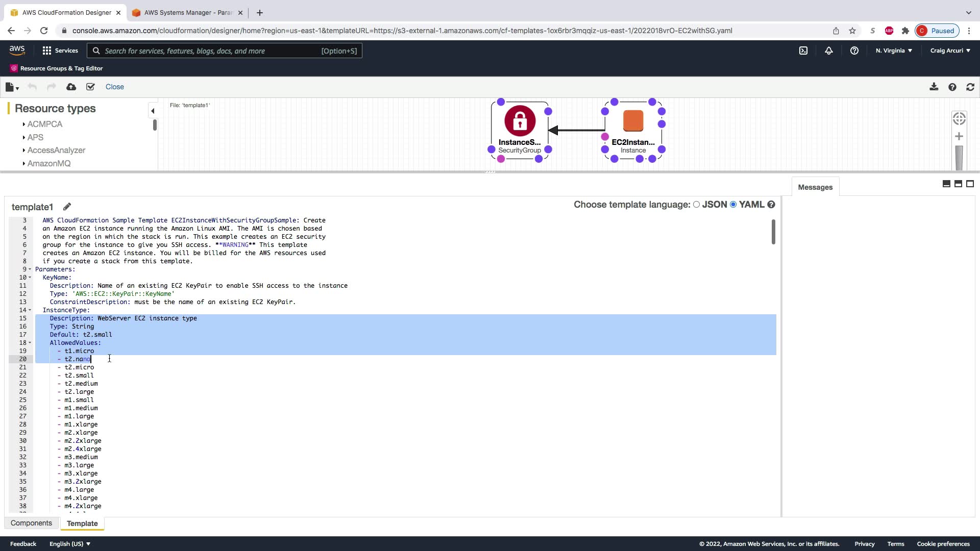
Task: Open the N. Virginia region dropdown
Action: click(894, 51)
